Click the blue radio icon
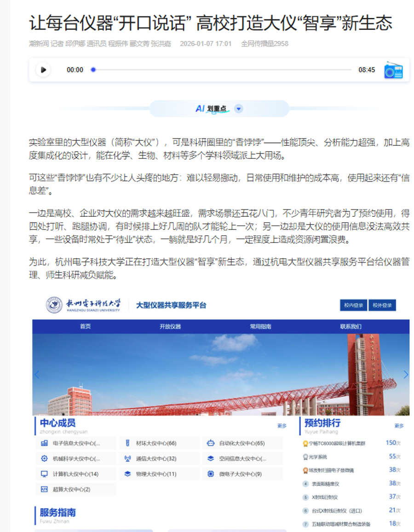The image size is (414, 532). (x=393, y=70)
